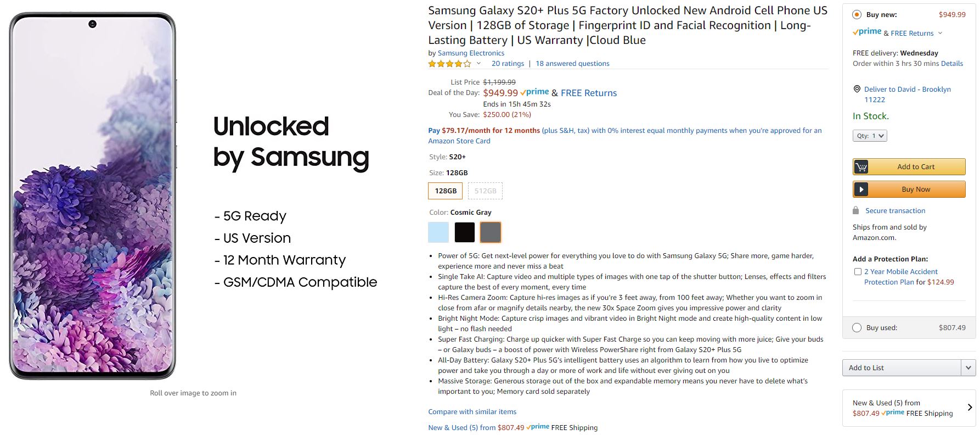Select the 128GB size option
980x435 pixels.
[x=446, y=191]
